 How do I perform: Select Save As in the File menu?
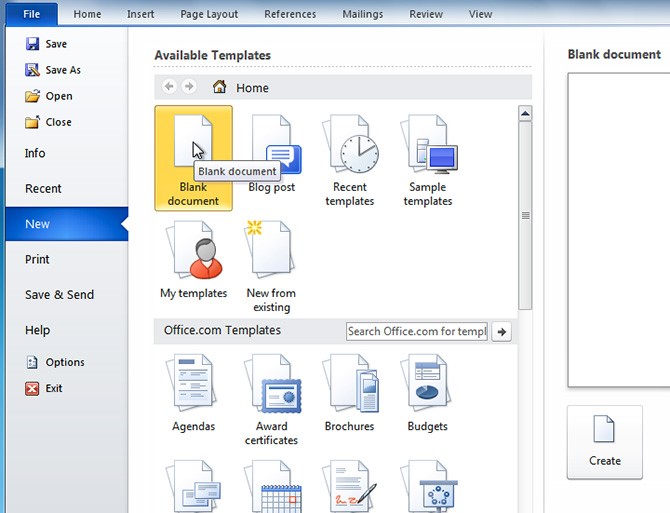(x=62, y=70)
